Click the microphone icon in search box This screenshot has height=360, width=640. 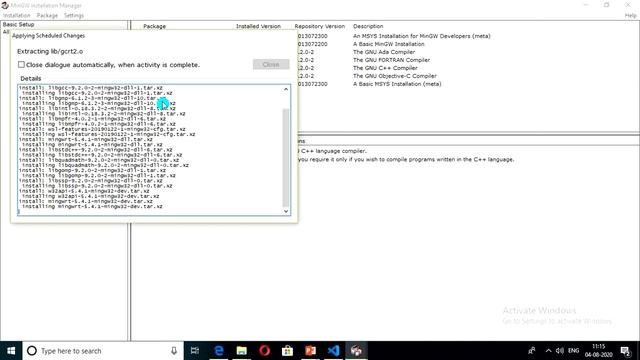point(174,351)
